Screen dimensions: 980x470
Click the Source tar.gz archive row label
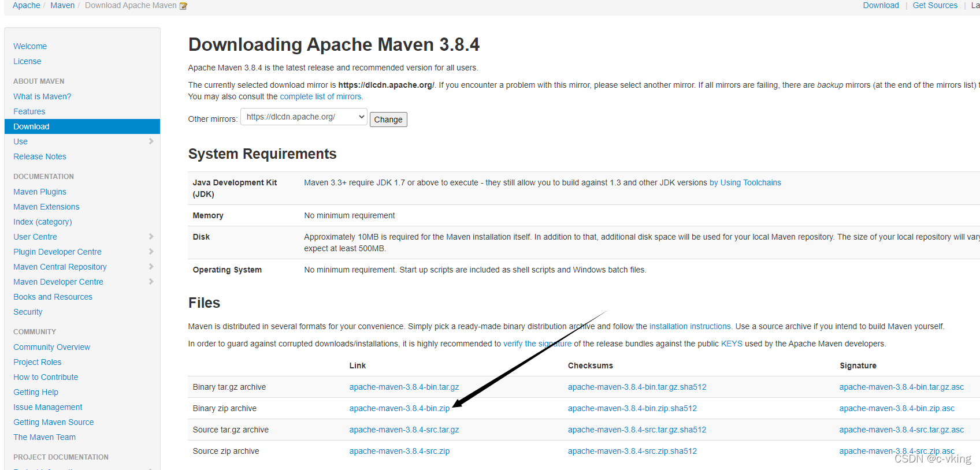(231, 430)
